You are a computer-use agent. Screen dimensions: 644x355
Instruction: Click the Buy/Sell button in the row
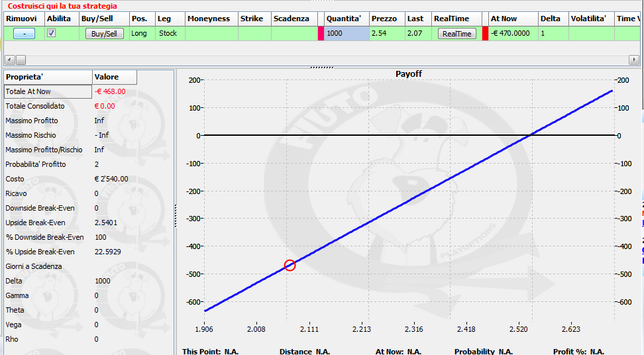104,34
